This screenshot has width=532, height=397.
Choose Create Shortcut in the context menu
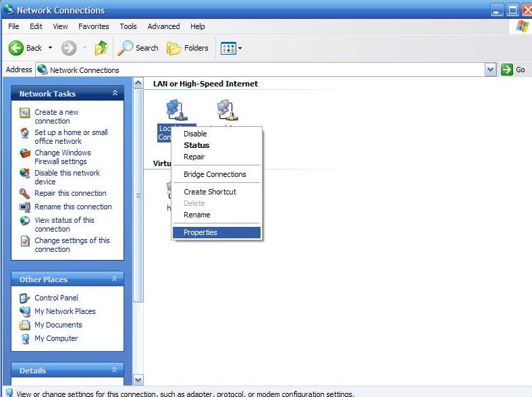(217, 192)
